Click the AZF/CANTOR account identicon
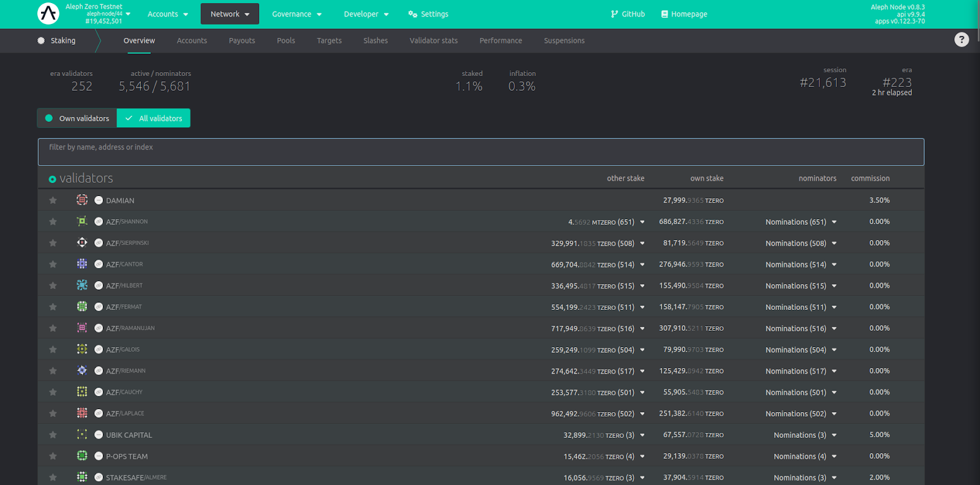This screenshot has width=980, height=485. (82, 264)
